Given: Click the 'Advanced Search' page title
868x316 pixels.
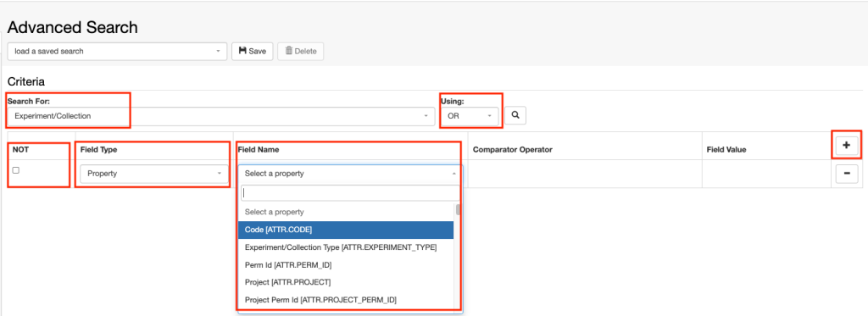Looking at the screenshot, I should [x=73, y=27].
